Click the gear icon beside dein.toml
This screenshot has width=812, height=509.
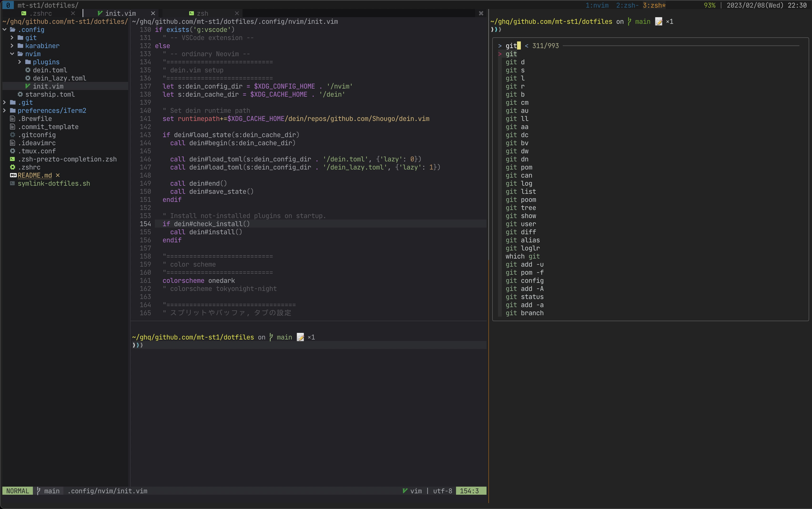28,70
